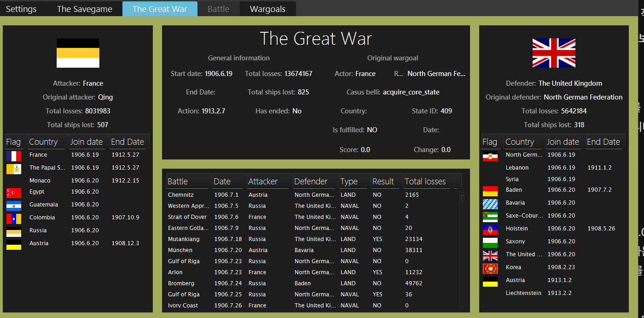Open the disabled Battle tab
This screenshot has height=318, width=644.
(218, 9)
